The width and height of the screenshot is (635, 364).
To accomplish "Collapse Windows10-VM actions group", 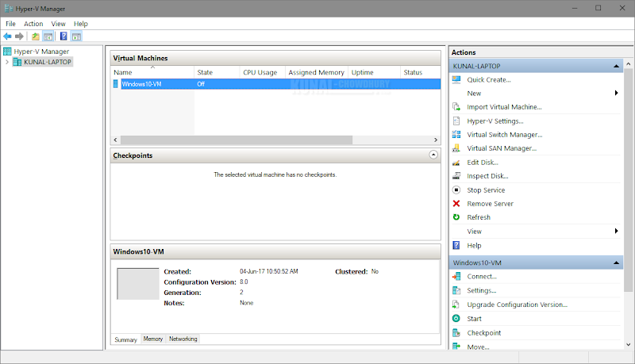I will 617,262.
